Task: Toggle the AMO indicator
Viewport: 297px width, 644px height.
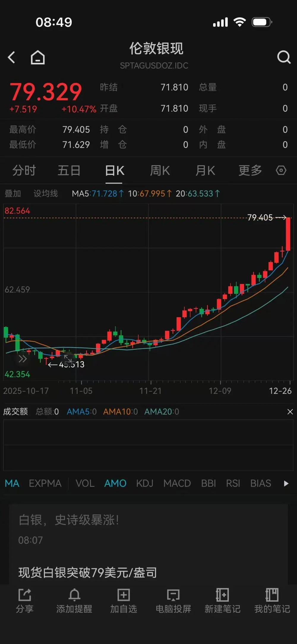Action: 115,484
